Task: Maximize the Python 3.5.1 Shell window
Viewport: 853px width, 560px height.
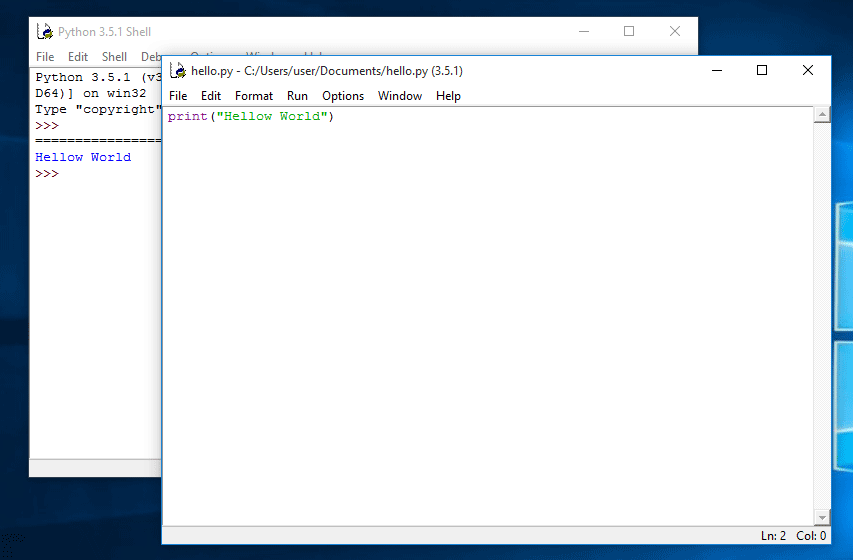Action: [629, 31]
